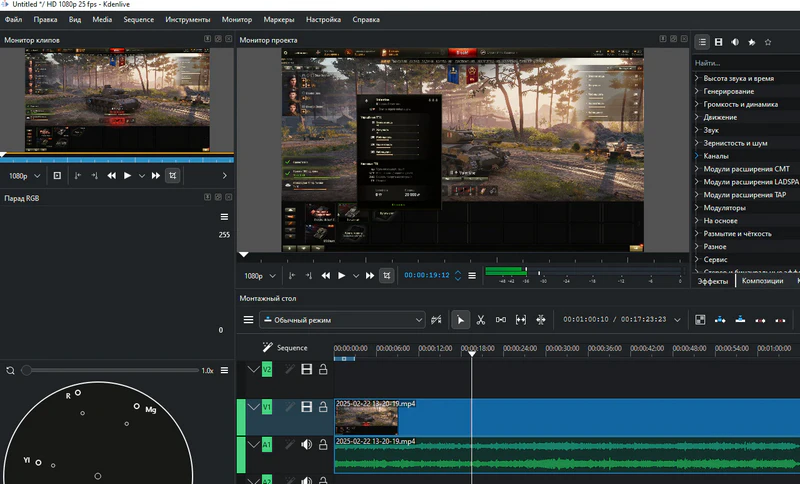Switch to the Композиции tab
This screenshot has height=484, width=800.
(x=763, y=281)
